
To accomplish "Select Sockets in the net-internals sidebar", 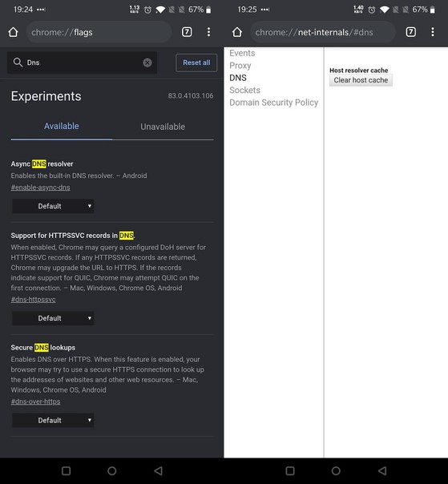I will [x=244, y=90].
